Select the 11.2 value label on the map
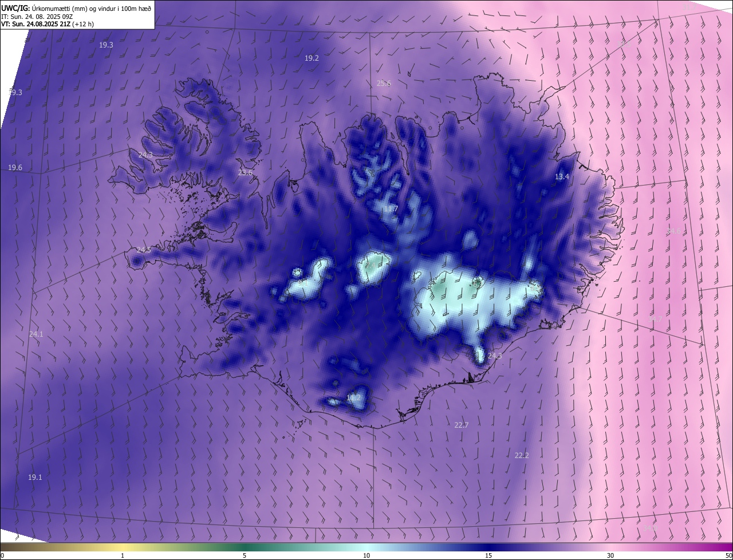This screenshot has width=733, height=560. tap(354, 397)
